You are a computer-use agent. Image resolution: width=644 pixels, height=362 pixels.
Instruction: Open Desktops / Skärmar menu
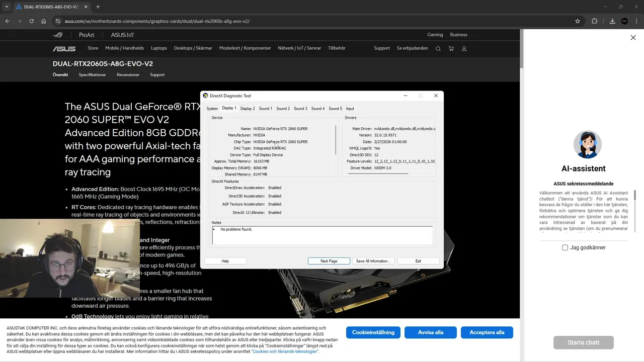coord(193,48)
